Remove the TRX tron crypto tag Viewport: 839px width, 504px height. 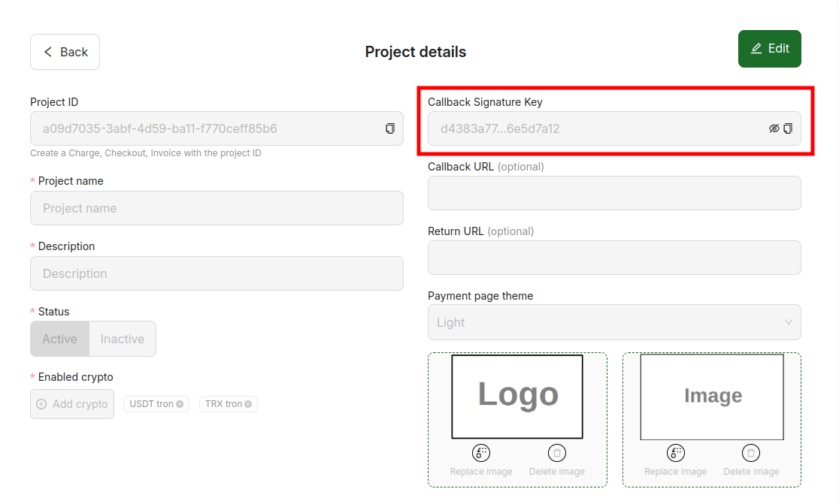(x=248, y=404)
